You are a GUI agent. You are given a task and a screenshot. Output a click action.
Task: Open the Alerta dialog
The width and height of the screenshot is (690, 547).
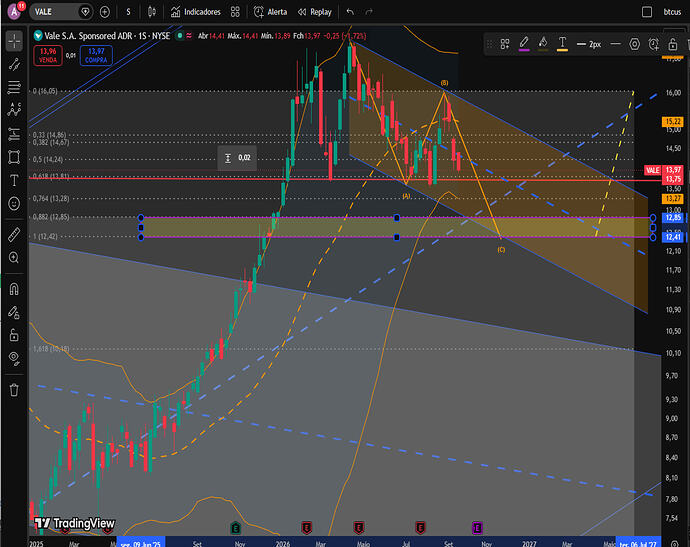(270, 12)
